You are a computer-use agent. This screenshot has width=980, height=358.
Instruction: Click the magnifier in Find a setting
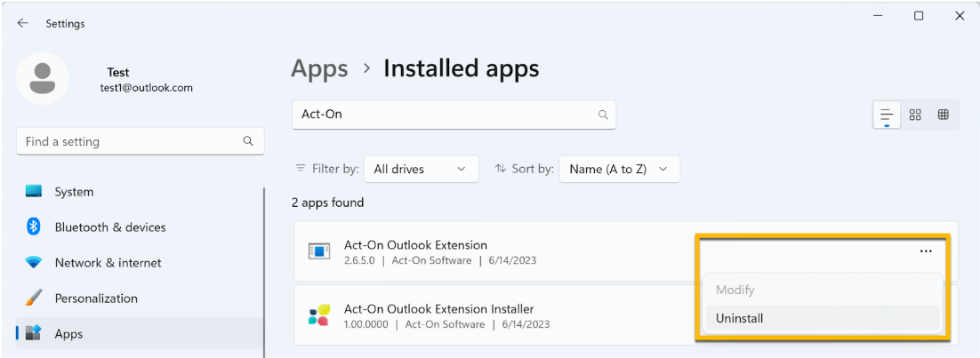[x=248, y=141]
